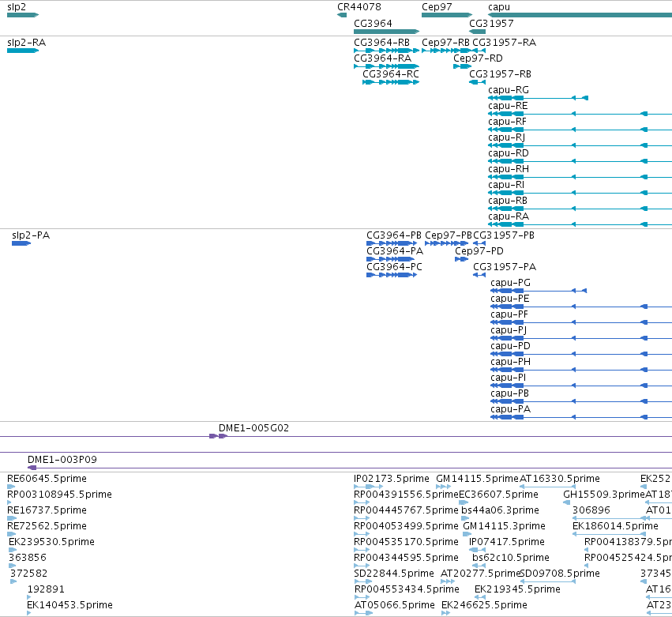Image resolution: width=672 pixels, height=617 pixels.
Task: Select the capu-RE transcript
Action: pos(580,114)
